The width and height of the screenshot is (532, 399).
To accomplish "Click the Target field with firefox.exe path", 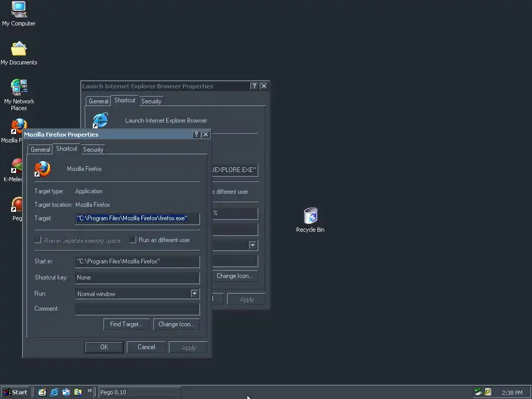I will coord(137,218).
